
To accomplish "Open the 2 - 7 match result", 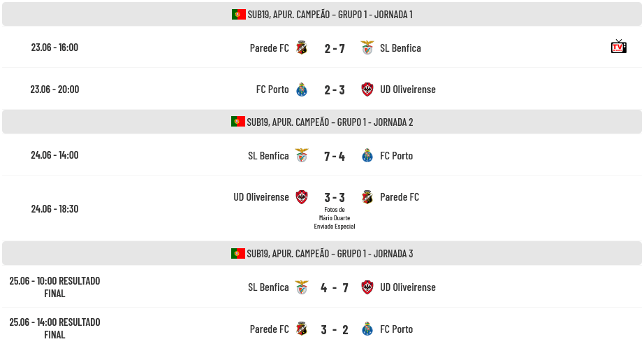I will (335, 48).
